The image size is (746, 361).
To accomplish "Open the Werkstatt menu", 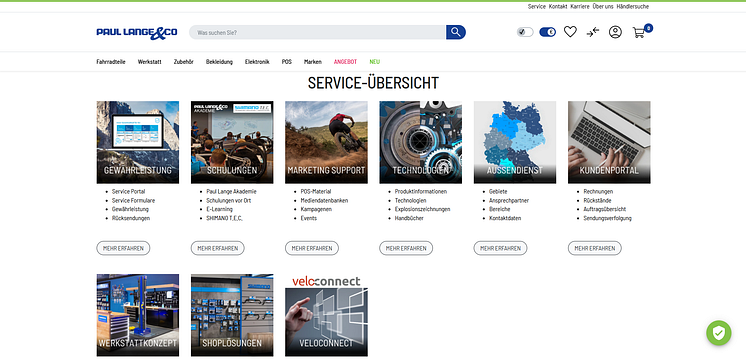I will tap(149, 62).
